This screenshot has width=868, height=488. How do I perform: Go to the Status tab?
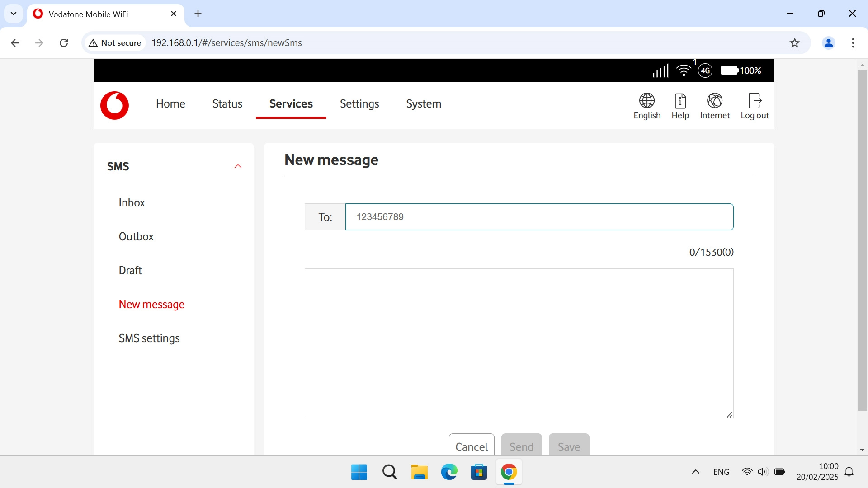[x=227, y=104]
